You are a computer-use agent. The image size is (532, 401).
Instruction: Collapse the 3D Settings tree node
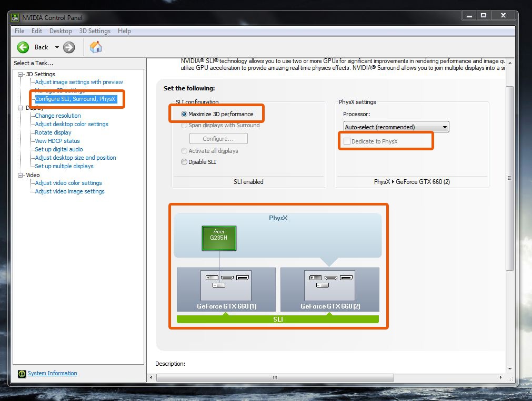21,74
